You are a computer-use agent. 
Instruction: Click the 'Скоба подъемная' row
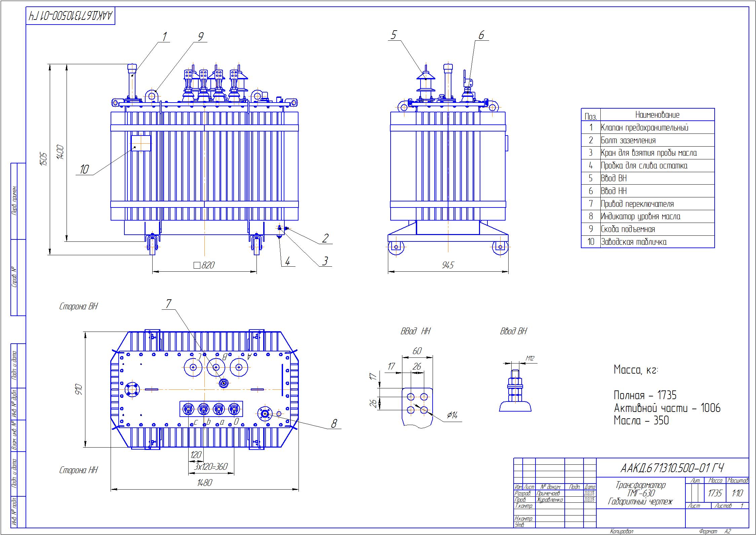(648, 229)
